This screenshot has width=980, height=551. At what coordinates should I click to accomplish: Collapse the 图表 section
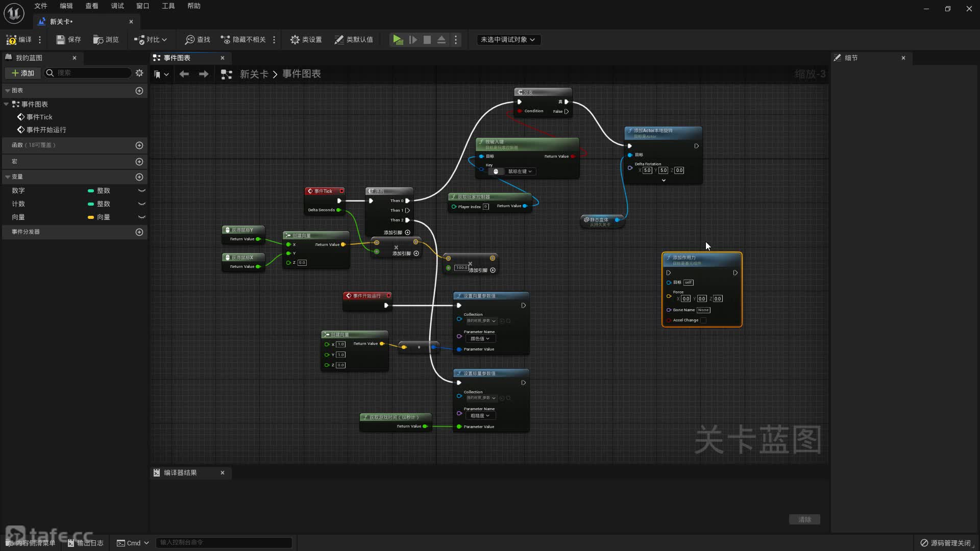[x=8, y=90]
